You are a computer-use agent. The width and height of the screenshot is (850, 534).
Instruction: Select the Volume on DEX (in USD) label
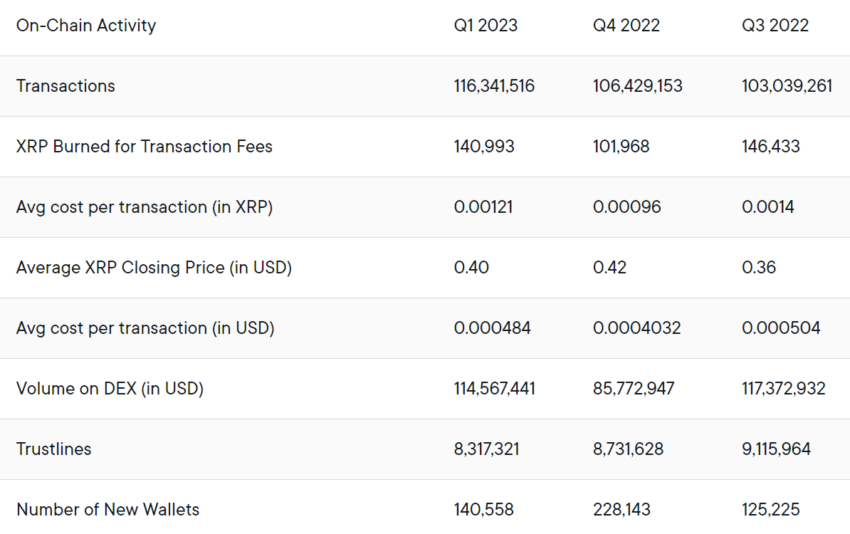(x=110, y=388)
